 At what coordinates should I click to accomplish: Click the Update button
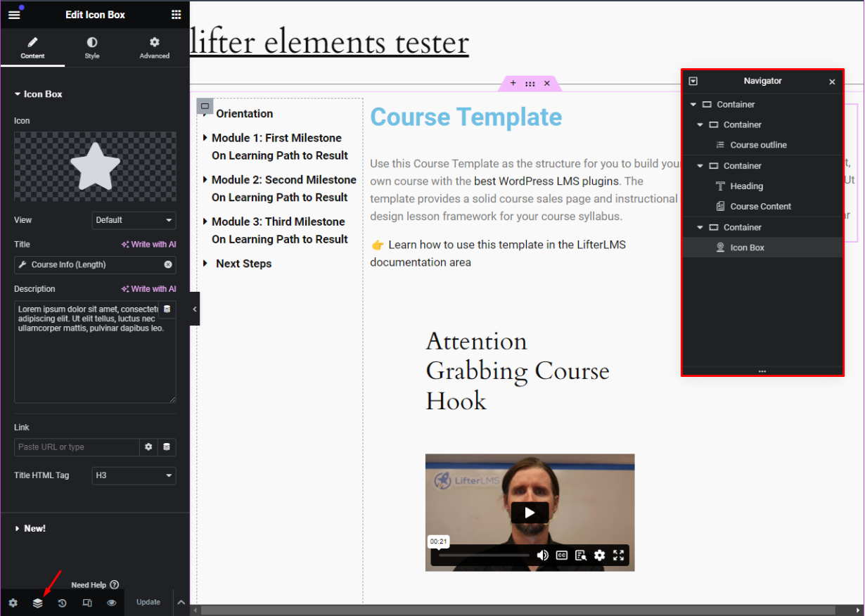148,602
